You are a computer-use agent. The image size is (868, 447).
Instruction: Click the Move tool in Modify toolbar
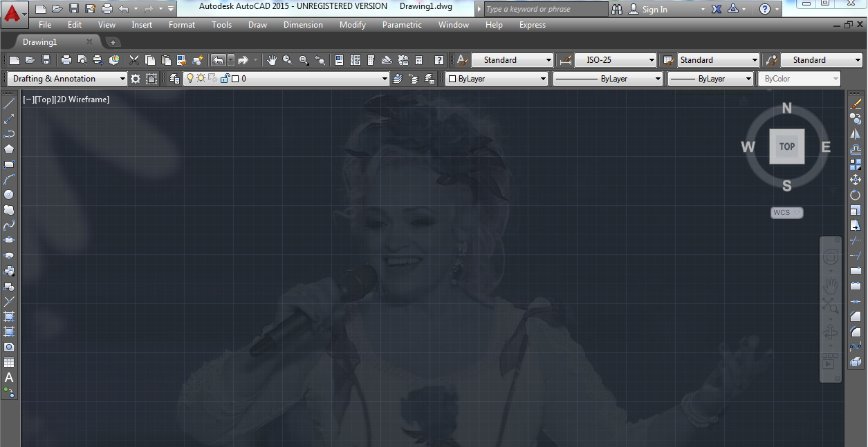point(856,180)
